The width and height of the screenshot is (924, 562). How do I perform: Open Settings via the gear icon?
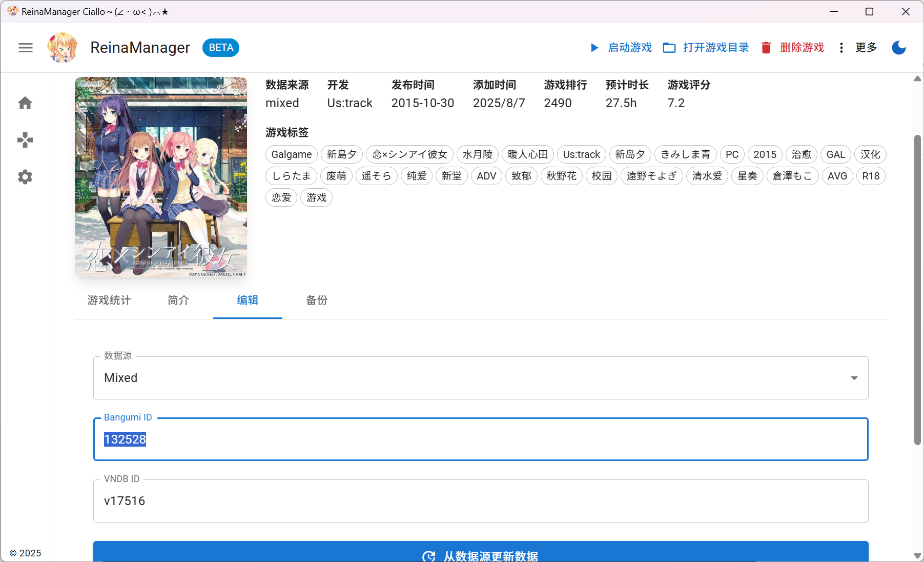[25, 177]
